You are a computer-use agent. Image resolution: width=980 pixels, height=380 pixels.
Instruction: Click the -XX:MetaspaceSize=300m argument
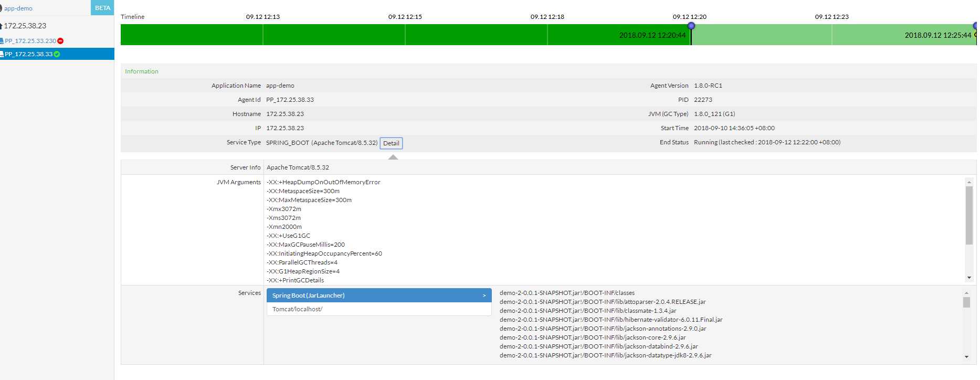tap(303, 191)
